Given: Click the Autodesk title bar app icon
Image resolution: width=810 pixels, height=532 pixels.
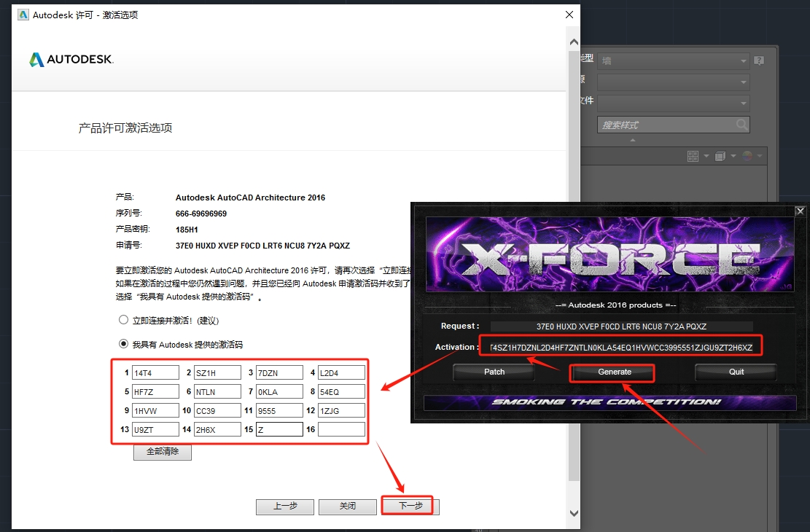Looking at the screenshot, I should [x=23, y=15].
